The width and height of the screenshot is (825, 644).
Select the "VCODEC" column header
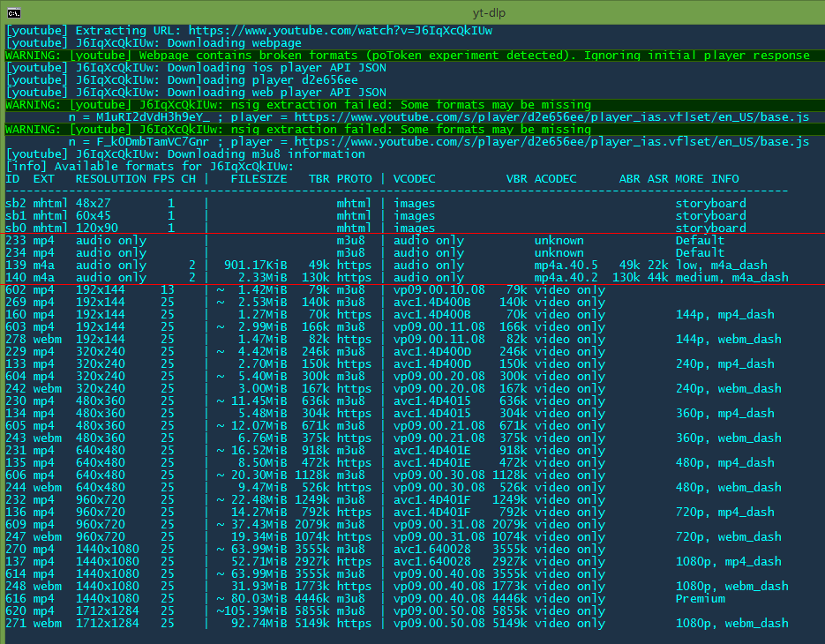(x=414, y=179)
